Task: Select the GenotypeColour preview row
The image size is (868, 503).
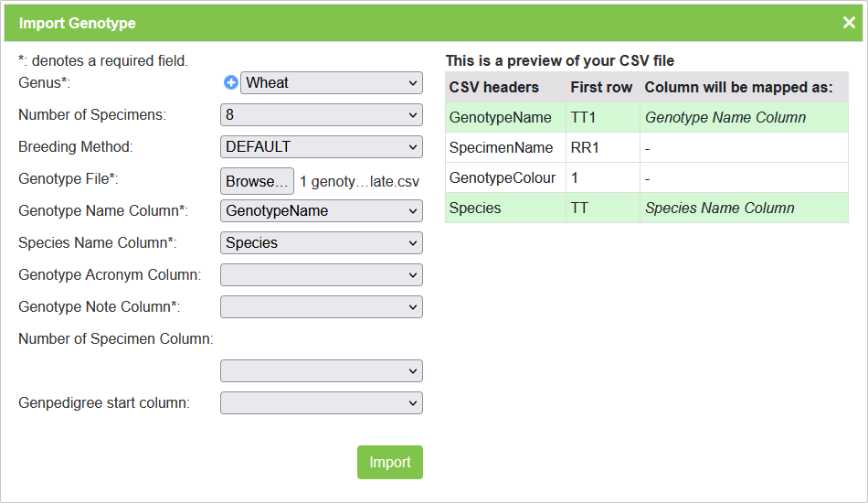Action: (x=503, y=178)
